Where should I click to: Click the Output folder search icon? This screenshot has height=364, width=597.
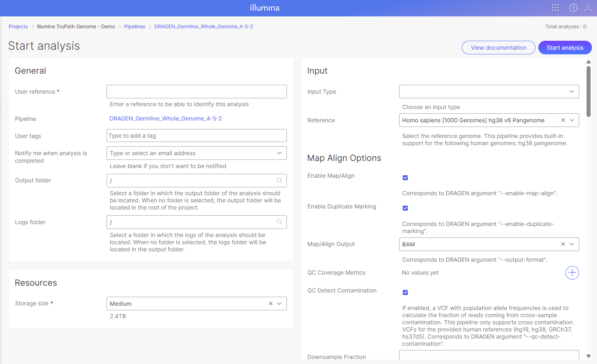pos(279,180)
